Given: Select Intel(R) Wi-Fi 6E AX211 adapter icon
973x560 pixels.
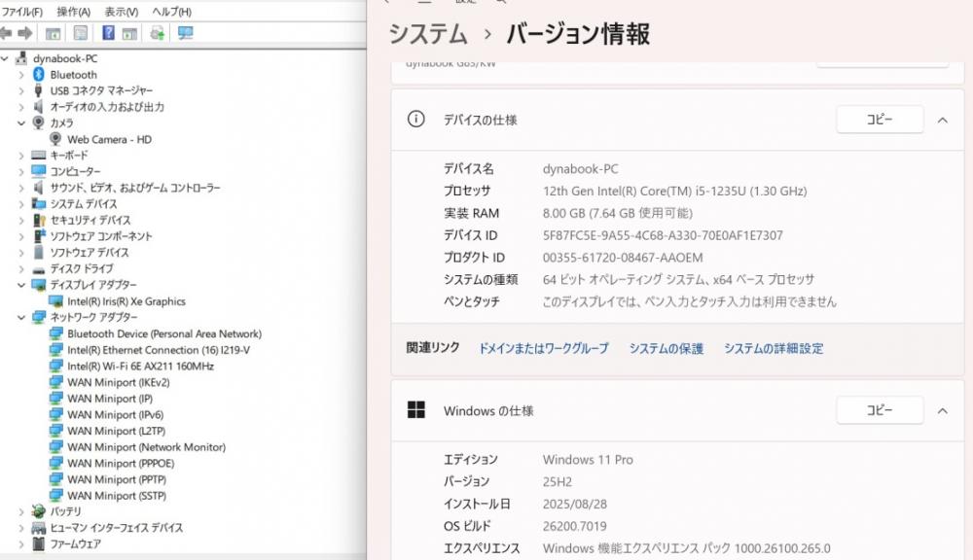Looking at the screenshot, I should pos(55,366).
